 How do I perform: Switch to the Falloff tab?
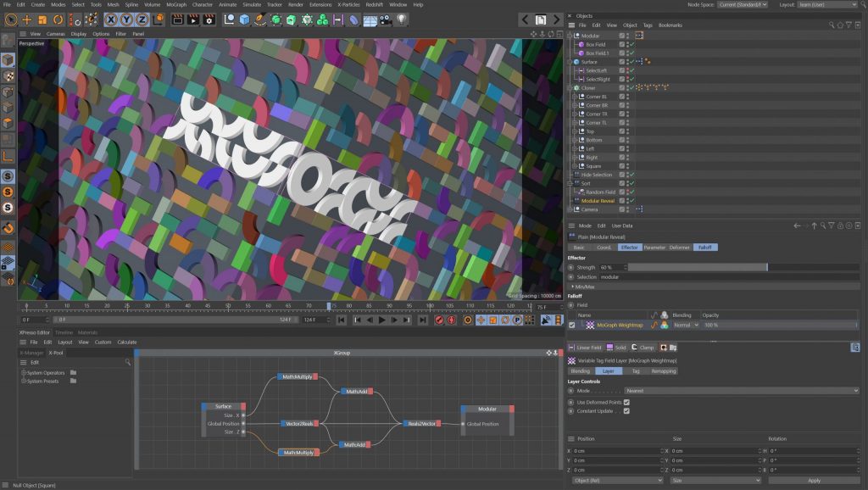704,247
